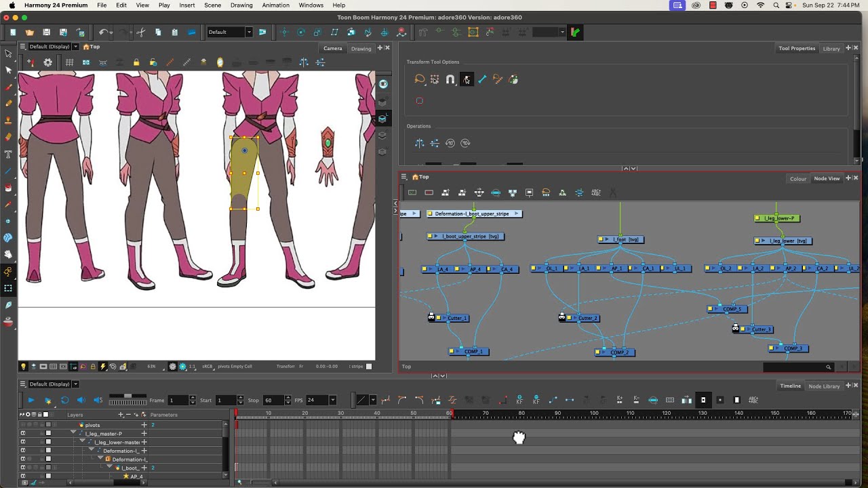Click the Stop frame input field
The height and width of the screenshot is (488, 868).
click(x=273, y=401)
